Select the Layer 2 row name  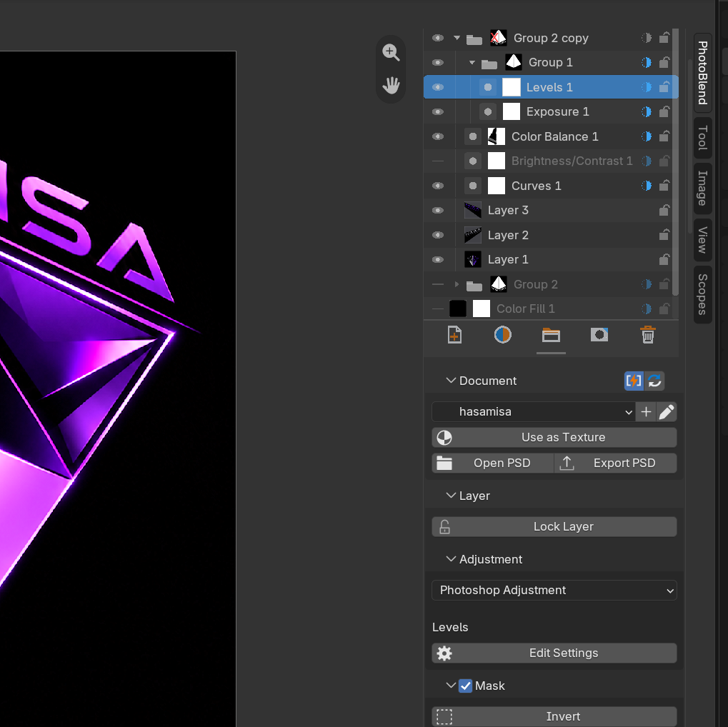pos(508,236)
